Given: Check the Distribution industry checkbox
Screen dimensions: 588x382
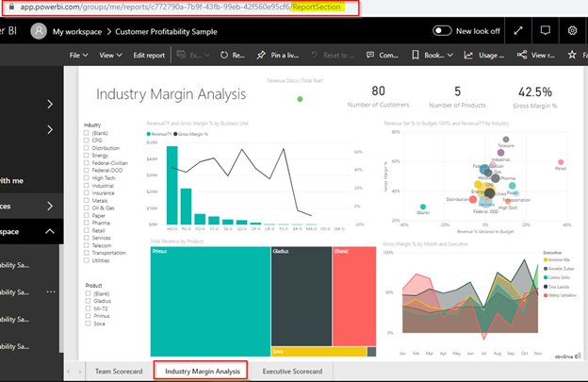Looking at the screenshot, I should point(87,148).
